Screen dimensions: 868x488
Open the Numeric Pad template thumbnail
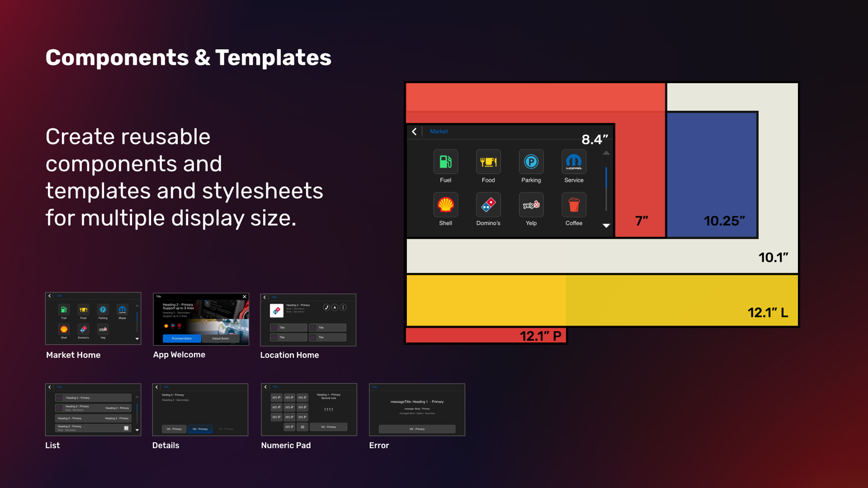tap(308, 409)
